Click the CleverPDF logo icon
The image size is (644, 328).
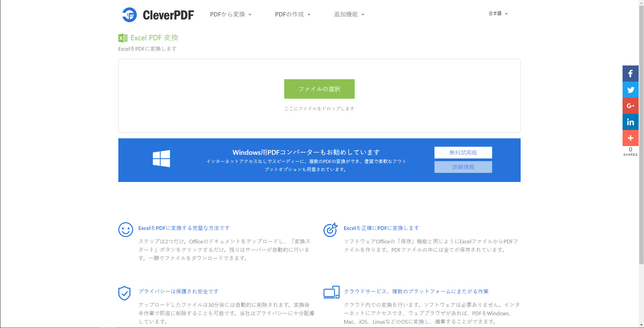point(129,15)
